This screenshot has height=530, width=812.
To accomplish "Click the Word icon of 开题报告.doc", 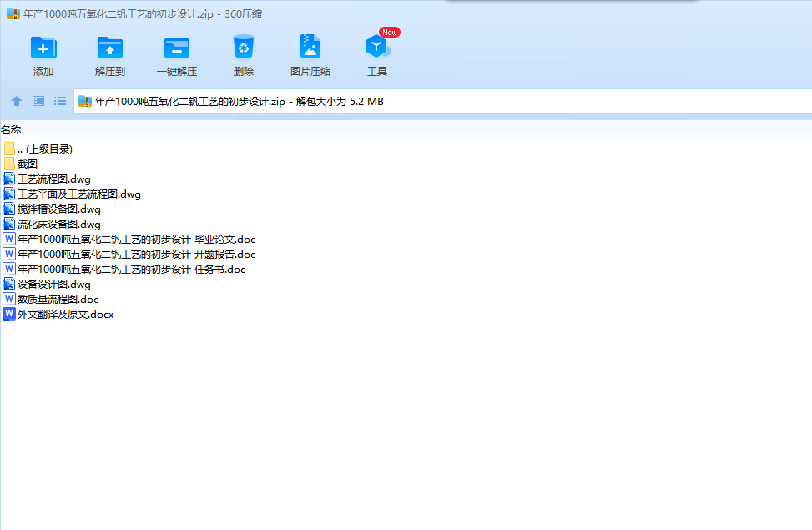I will pos(9,254).
